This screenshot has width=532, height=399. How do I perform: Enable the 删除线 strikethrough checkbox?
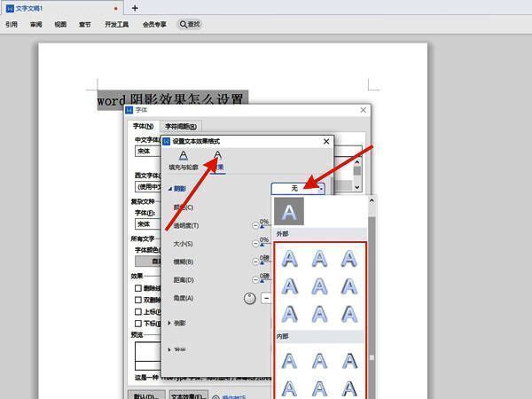pos(137,288)
